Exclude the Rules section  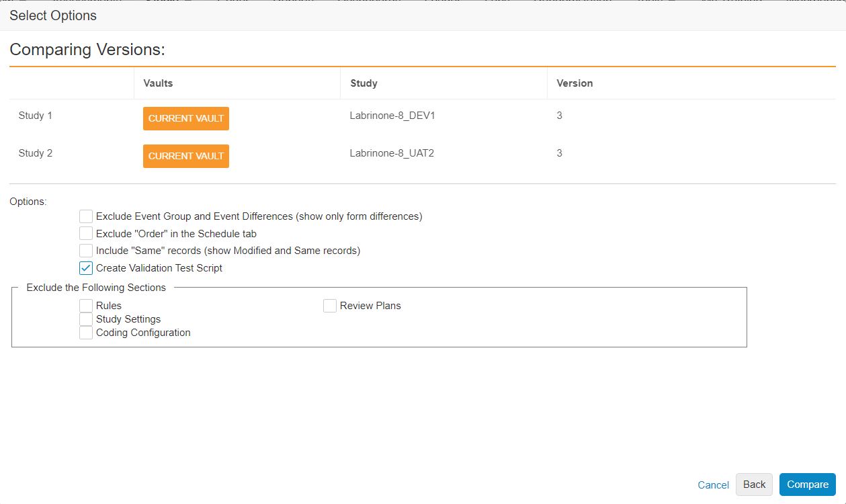[x=86, y=306]
